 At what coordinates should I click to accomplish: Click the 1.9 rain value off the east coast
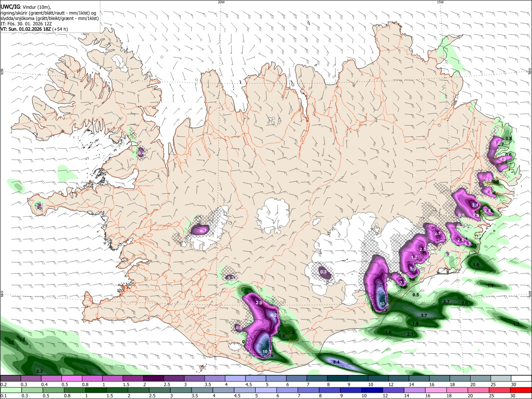(x=476, y=265)
